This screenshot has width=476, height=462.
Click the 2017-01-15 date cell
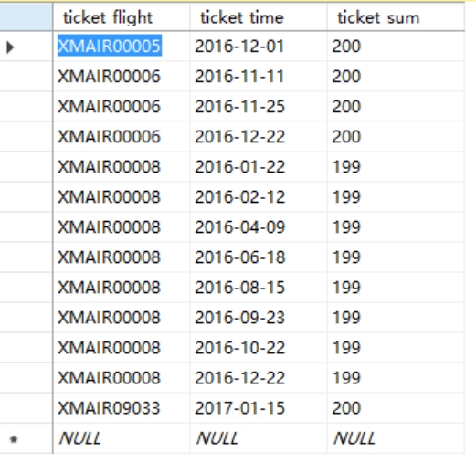click(x=259, y=408)
